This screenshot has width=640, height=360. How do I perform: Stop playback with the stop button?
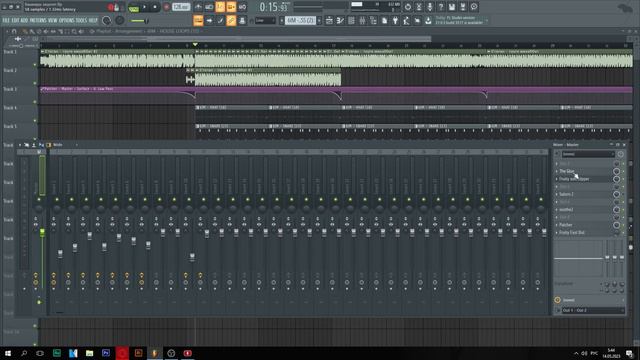click(x=155, y=7)
